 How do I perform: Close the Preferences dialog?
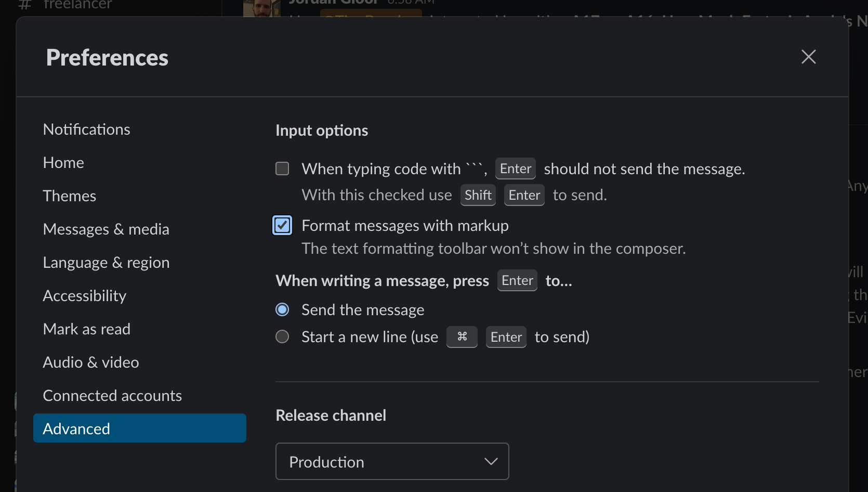tap(808, 57)
